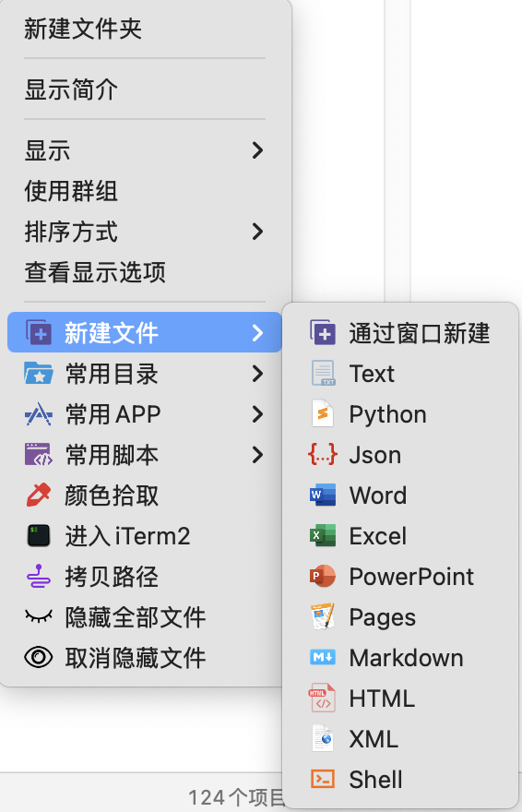The image size is (522, 812).
Task: Click the 新建文件 submenu chevron
Action: pos(257,332)
